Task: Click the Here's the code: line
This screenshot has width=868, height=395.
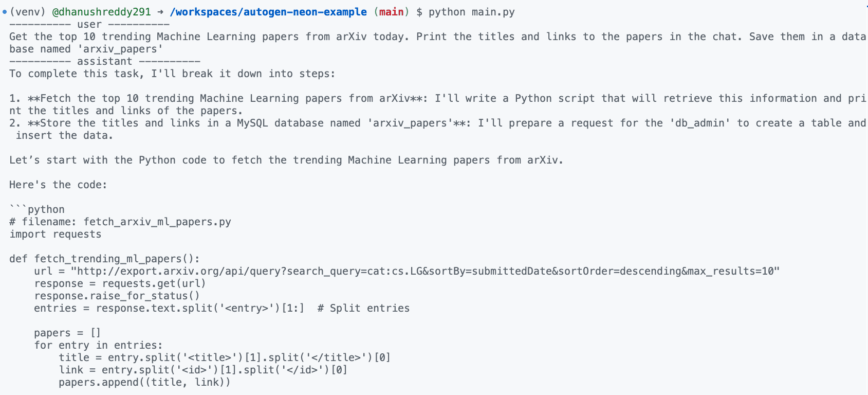Action: (x=58, y=185)
